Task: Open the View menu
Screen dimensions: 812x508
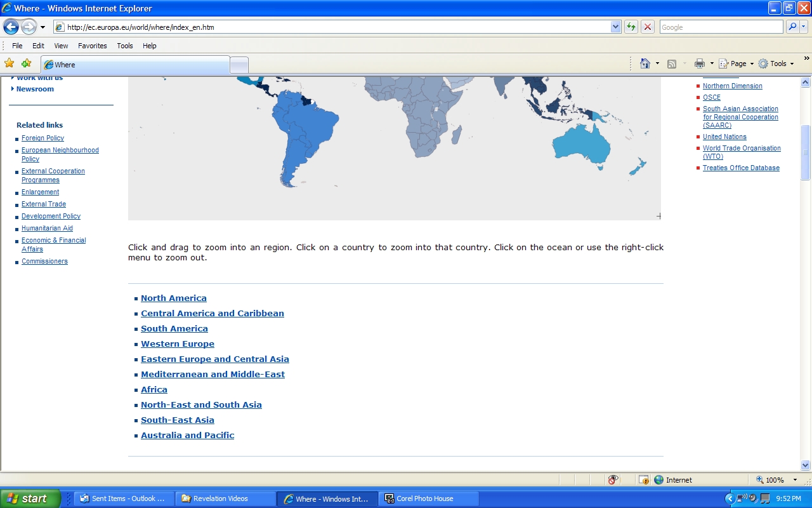Action: coord(61,46)
